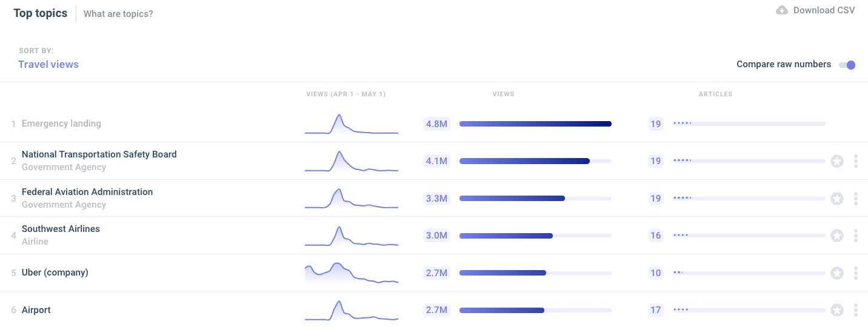Click the Airport 2.7M views bar
The image size is (868, 327).
point(535,310)
